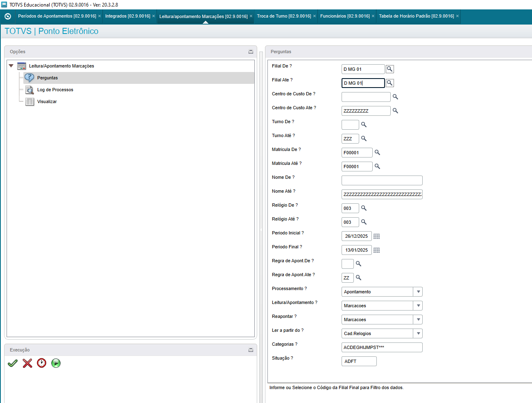Open lookup search for Matricula De
The image size is (532, 403).
point(377,153)
